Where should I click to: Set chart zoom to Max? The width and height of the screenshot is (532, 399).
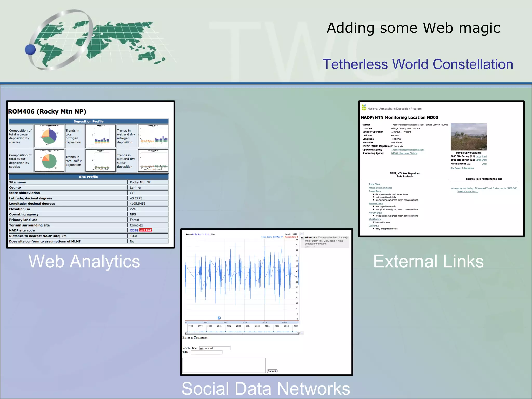click(x=213, y=234)
